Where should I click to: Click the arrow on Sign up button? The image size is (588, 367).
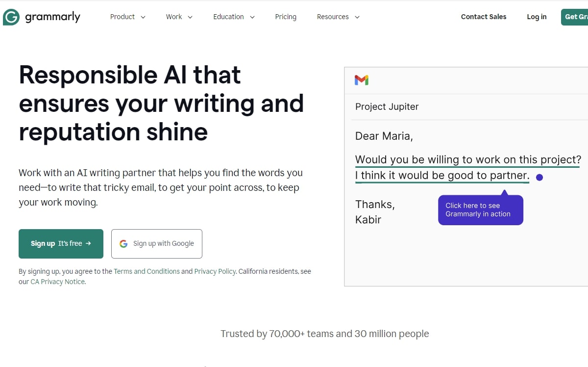click(88, 243)
